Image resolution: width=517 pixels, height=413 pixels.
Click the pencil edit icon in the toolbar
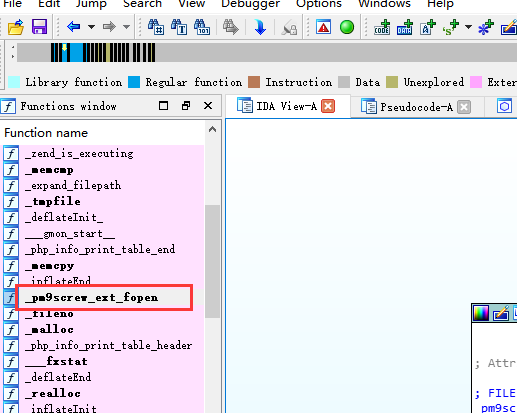509,27
